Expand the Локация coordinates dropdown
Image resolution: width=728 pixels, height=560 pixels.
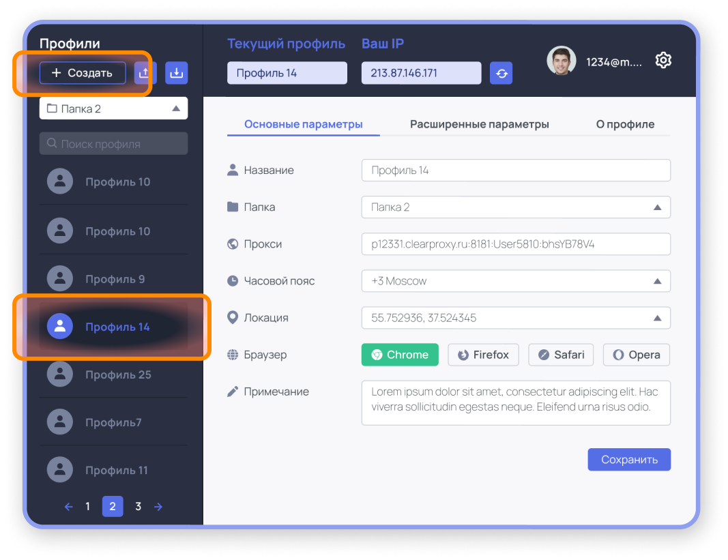(x=656, y=317)
